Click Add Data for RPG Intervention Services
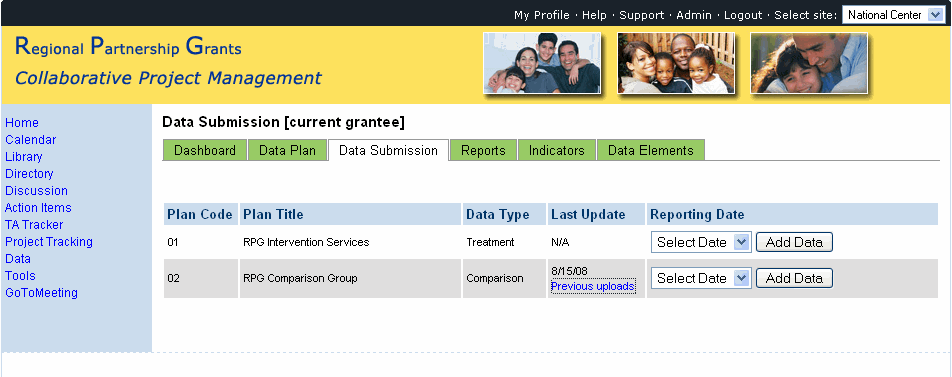This screenshot has height=377, width=952. 794,242
